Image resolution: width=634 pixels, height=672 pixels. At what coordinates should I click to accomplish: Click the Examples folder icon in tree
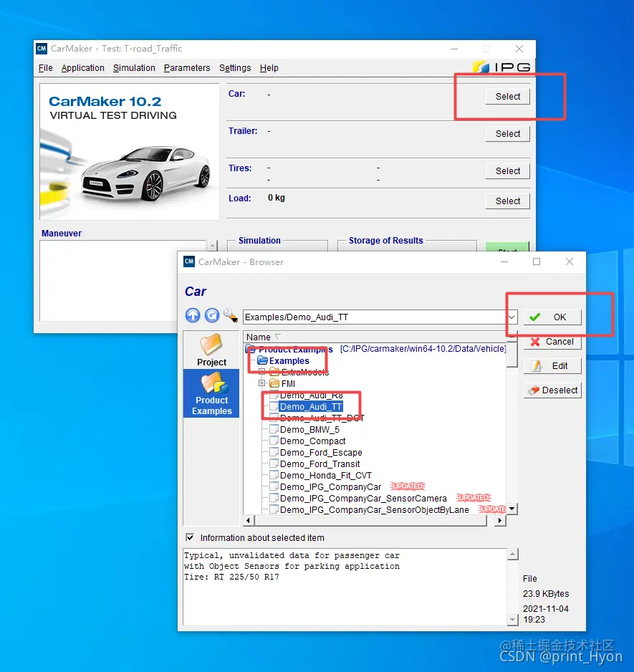262,361
